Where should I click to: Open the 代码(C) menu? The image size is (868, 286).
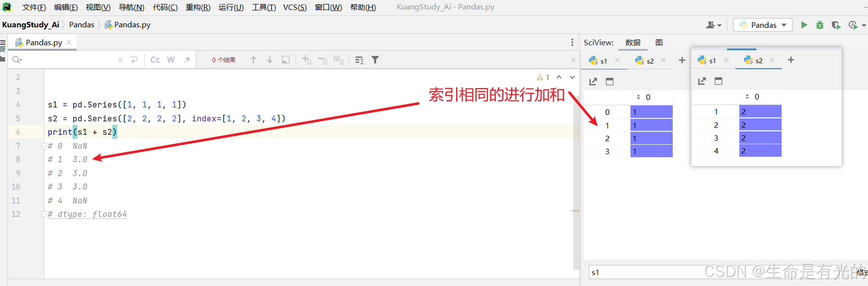[x=165, y=7]
